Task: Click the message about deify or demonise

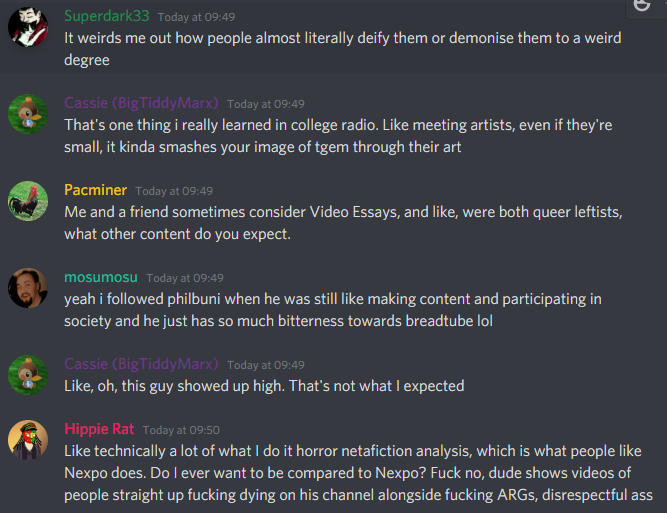Action: 342,49
